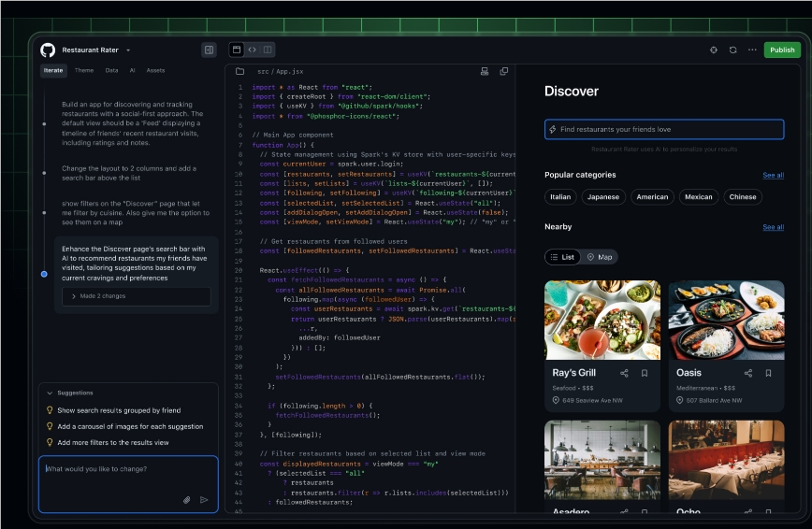Click 'See all' beside Popular categories
Screen dimensions: 812x529
773,175
